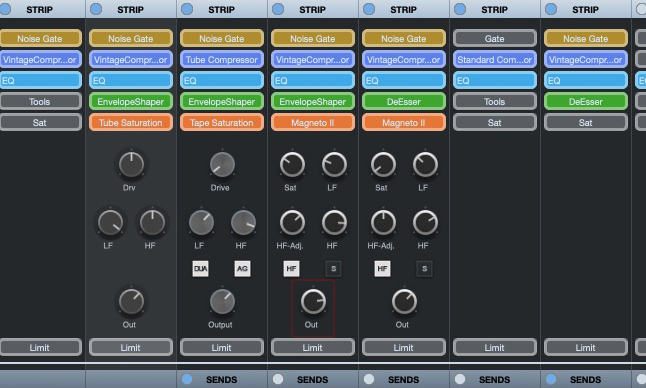This screenshot has height=388, width=646.
Task: Open the Standard Com...or compressor module
Action: [x=494, y=60]
